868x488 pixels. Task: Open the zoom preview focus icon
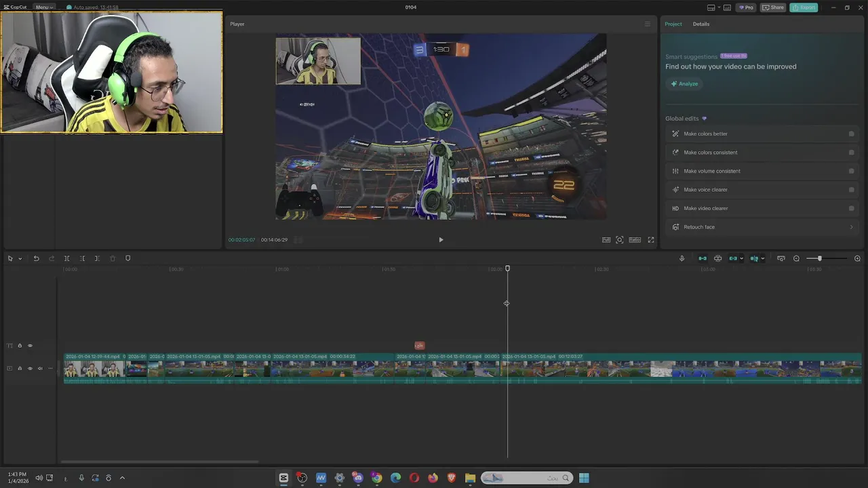click(620, 239)
